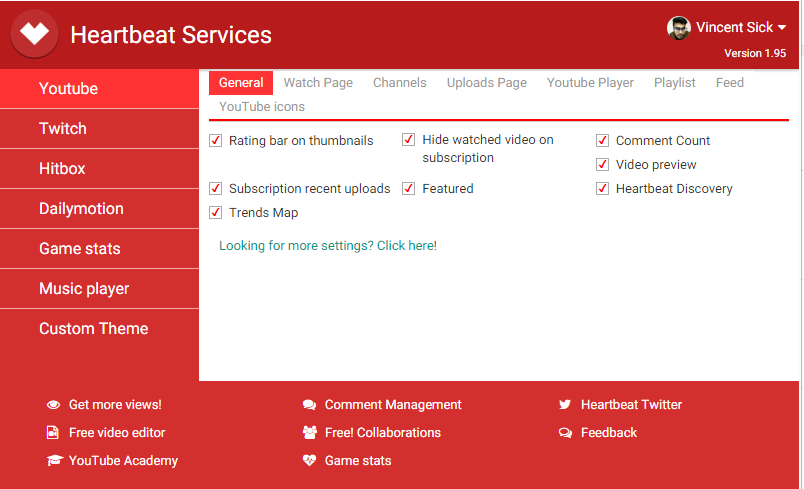
Task: Open the Free video editor link
Action: [117, 433]
